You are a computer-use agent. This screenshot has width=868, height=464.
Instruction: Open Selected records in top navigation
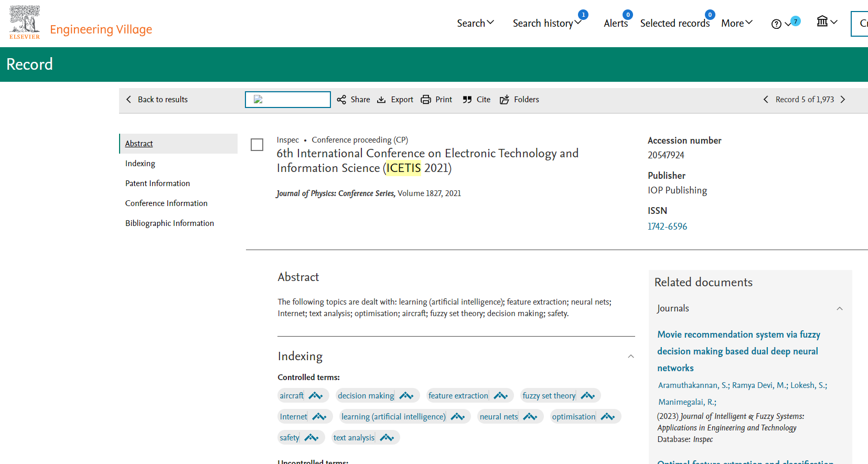coord(675,23)
